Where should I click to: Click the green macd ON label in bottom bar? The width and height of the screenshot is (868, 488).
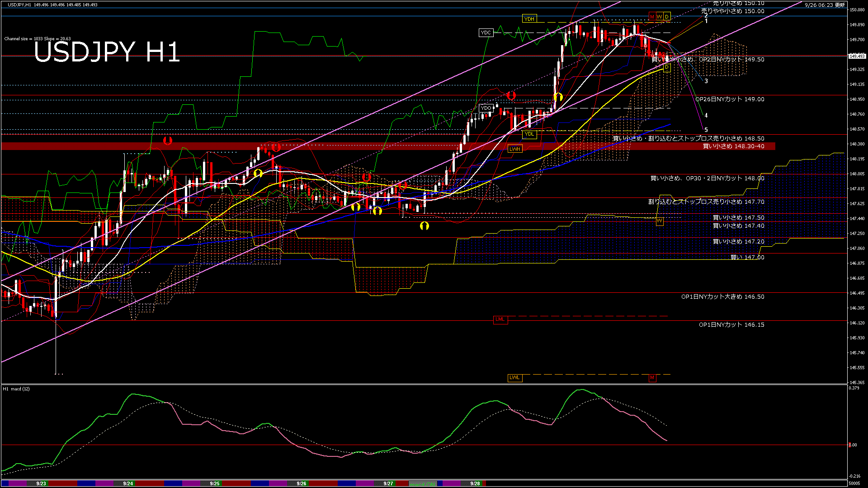click(x=423, y=484)
